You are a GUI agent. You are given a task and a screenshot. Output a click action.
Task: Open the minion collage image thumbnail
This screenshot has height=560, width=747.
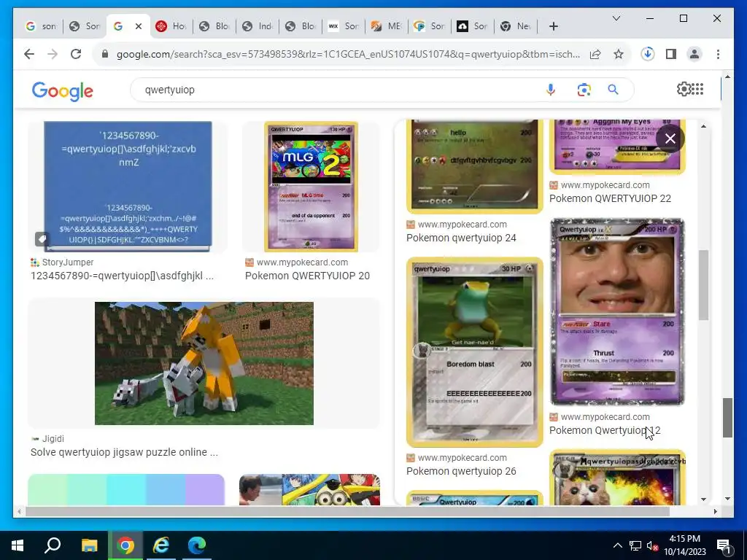[309, 489]
